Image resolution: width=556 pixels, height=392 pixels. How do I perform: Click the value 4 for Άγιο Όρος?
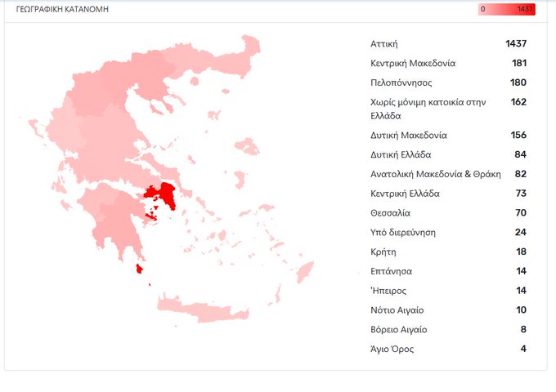(x=523, y=350)
